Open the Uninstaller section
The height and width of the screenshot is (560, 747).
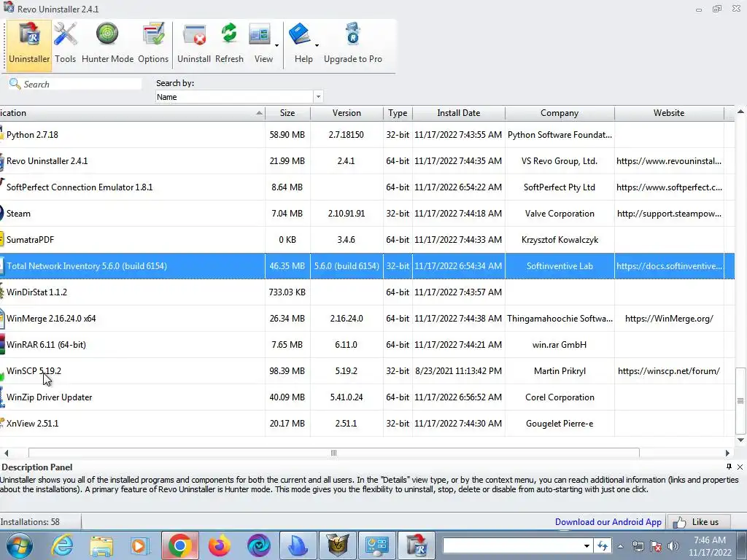[x=29, y=44]
